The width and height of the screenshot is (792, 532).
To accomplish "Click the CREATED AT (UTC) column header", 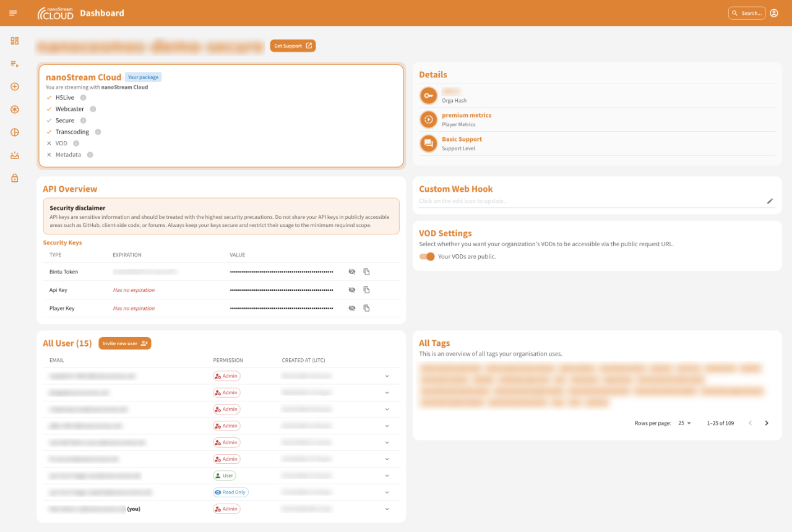I will pos(303,360).
